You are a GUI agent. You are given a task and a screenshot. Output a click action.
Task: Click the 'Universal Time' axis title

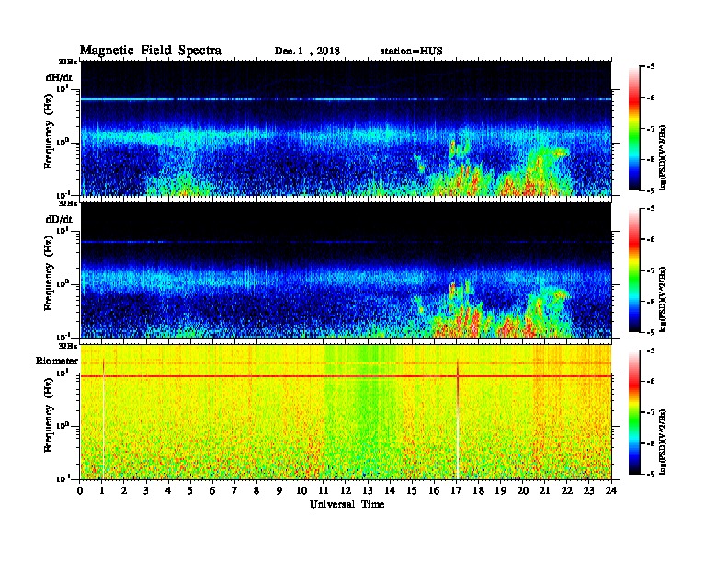(347, 504)
